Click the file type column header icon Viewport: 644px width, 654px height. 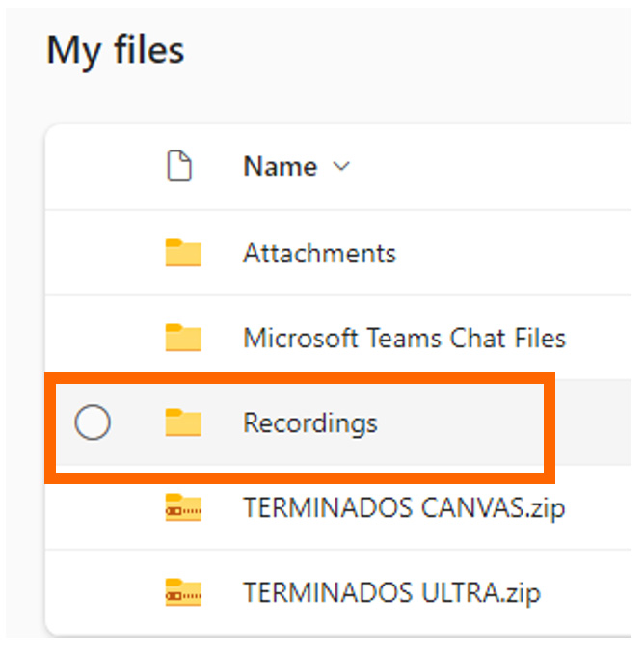(179, 167)
